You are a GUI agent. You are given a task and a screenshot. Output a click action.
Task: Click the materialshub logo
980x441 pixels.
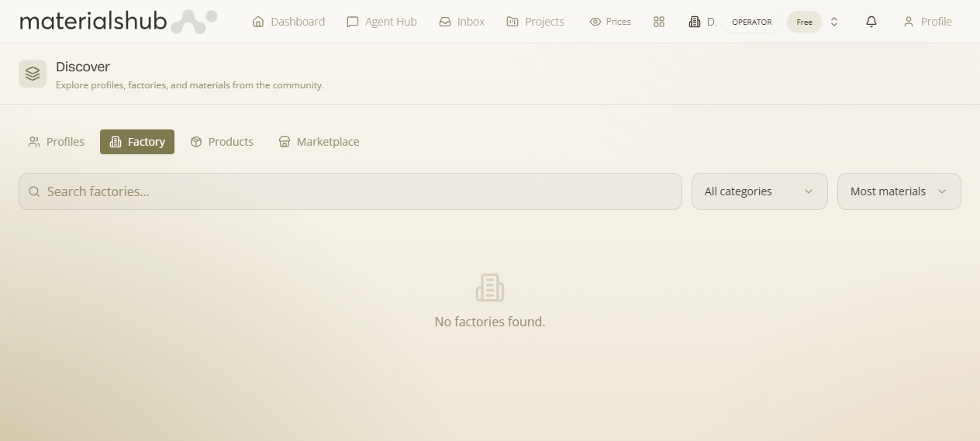[x=118, y=22]
